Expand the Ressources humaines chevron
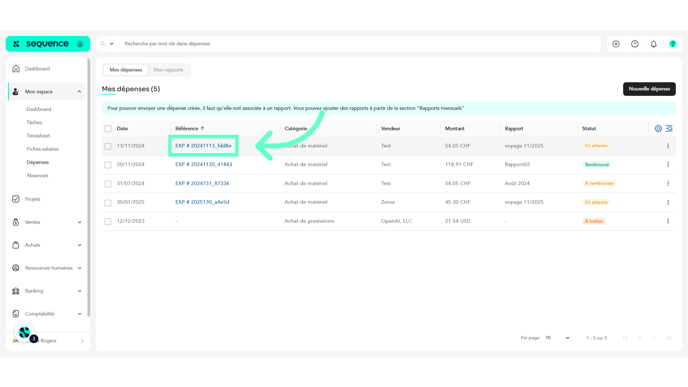Screen dimensions: 688x387 pyautogui.click(x=79, y=268)
